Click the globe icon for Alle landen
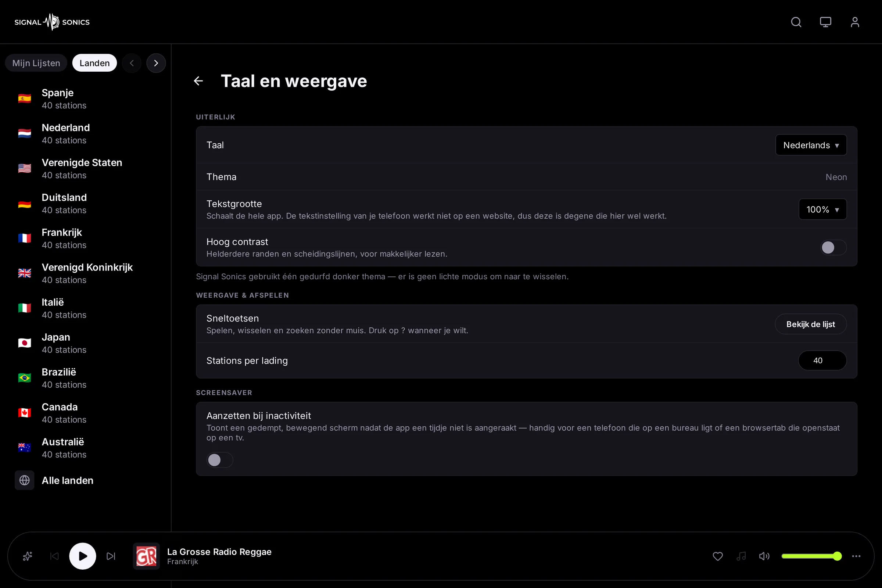The width and height of the screenshot is (882, 588). pos(24,480)
